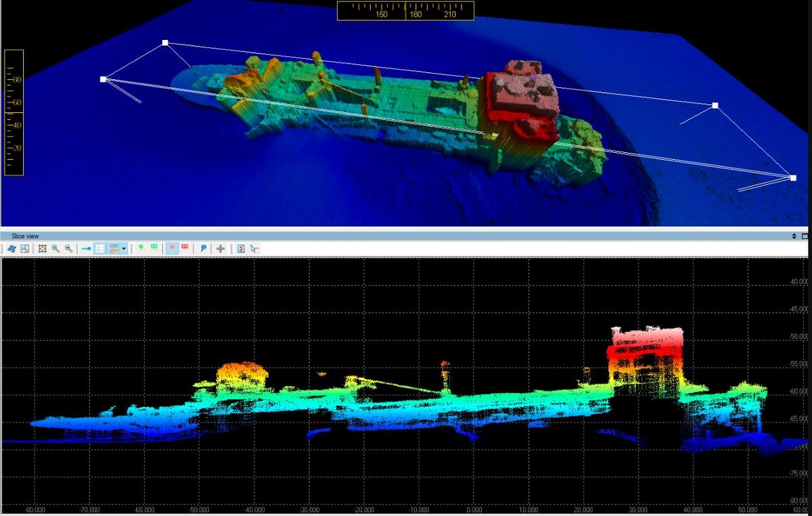Click the zoom out magnifier icon
This screenshot has height=516, width=812.
pos(68,249)
